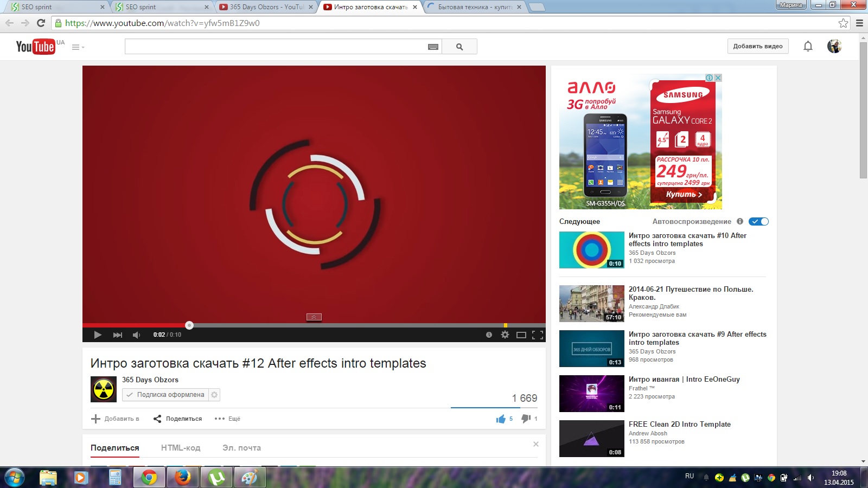The height and width of the screenshot is (488, 868).
Task: Dislike the video with thumbs down
Action: click(529, 419)
